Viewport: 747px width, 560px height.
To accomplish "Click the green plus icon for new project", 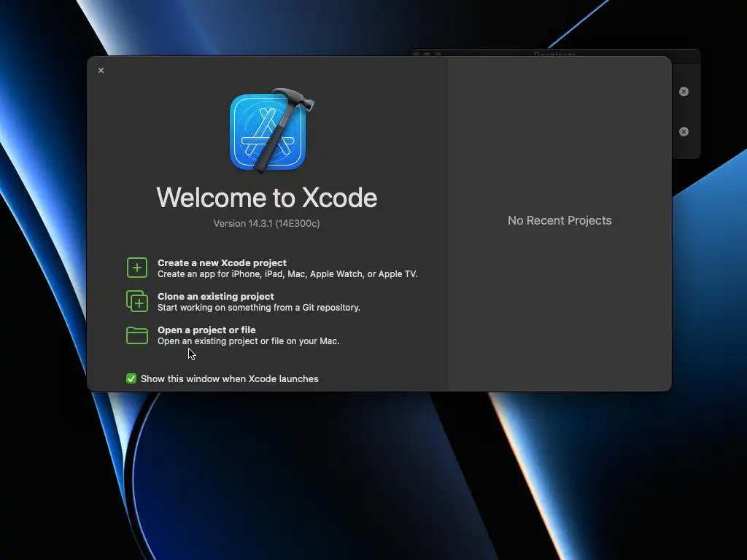I will [136, 268].
